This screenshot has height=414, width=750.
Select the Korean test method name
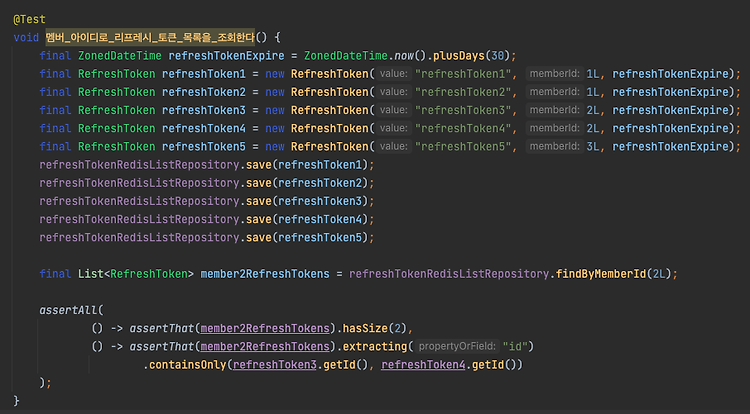tap(150, 37)
